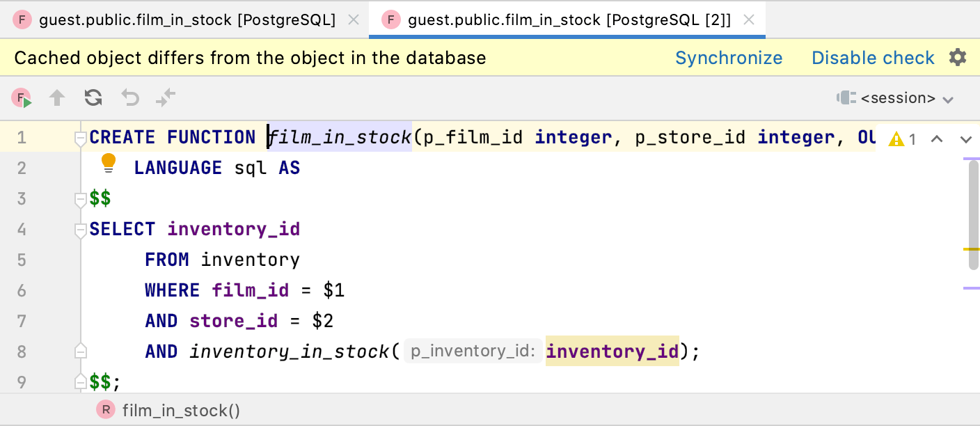This screenshot has width=980, height=426.
Task: Collapse the SELECT statement fold on line 4
Action: 80,229
